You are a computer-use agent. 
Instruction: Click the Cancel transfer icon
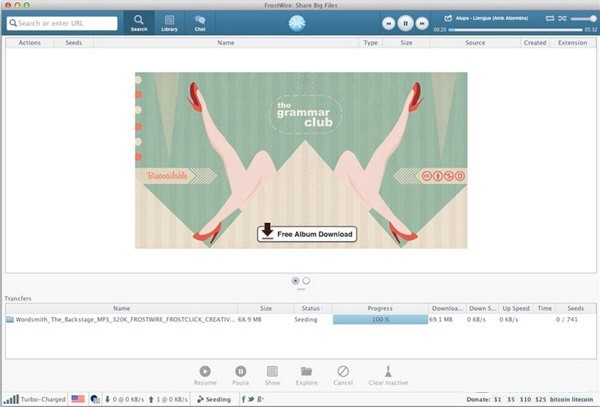tap(343, 371)
